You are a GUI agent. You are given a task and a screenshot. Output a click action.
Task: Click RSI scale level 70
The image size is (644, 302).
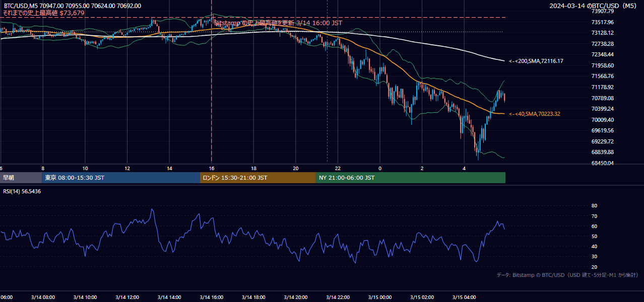[594, 216]
